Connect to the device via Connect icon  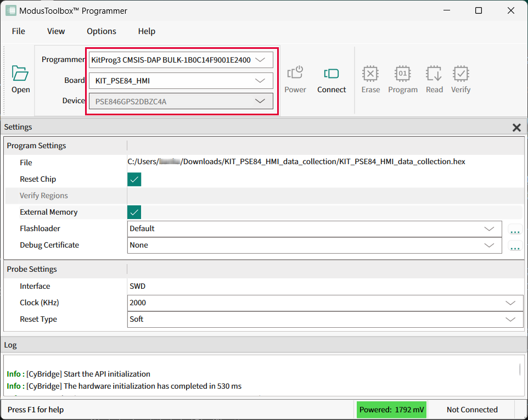332,74
